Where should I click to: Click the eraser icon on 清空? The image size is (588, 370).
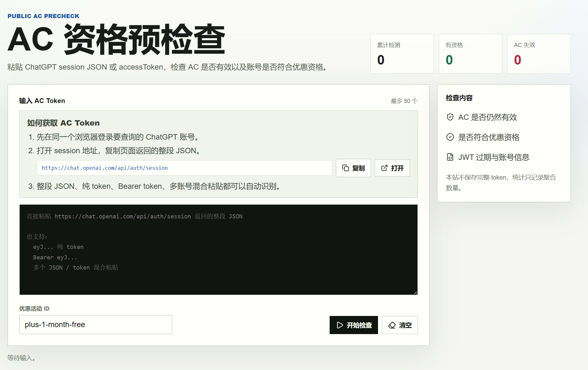point(392,325)
